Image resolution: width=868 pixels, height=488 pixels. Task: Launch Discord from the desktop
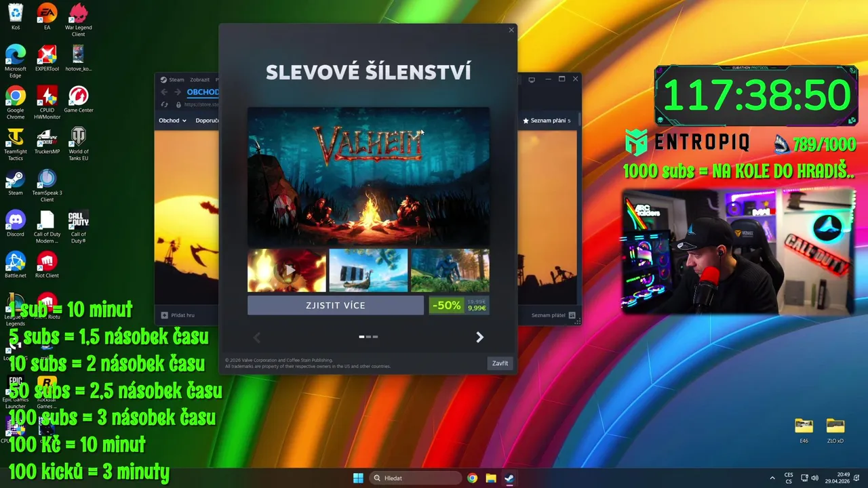(x=15, y=224)
